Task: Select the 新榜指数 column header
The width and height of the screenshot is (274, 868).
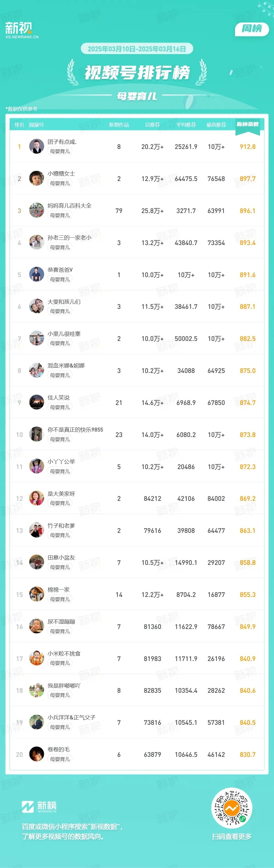Action: click(x=248, y=124)
